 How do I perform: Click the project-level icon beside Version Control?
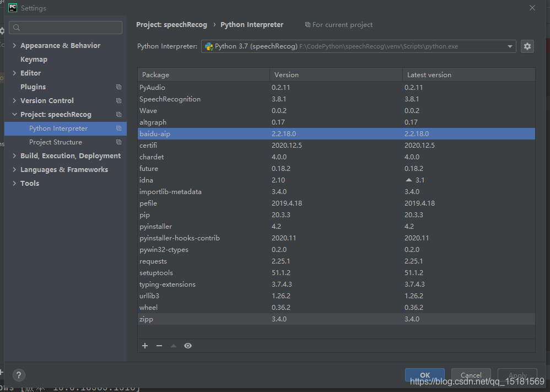coord(118,101)
